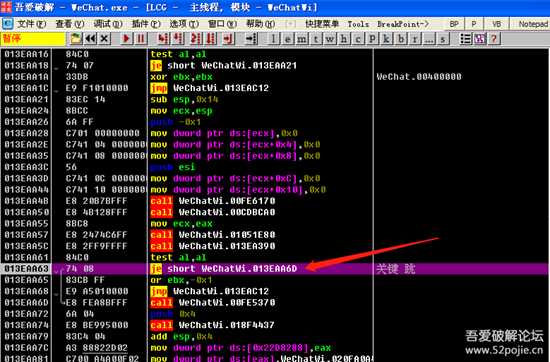Pause execution with red pause icon
This screenshot has height=362, width=550.
(141, 39)
